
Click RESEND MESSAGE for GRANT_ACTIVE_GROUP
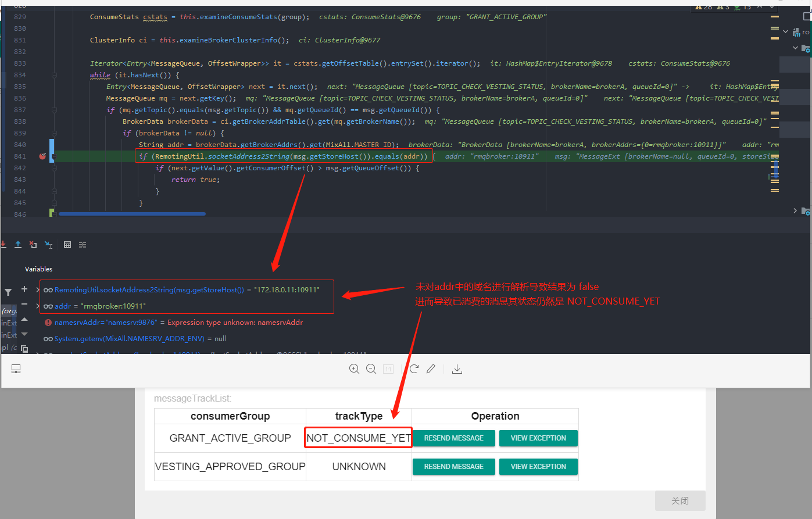point(453,438)
